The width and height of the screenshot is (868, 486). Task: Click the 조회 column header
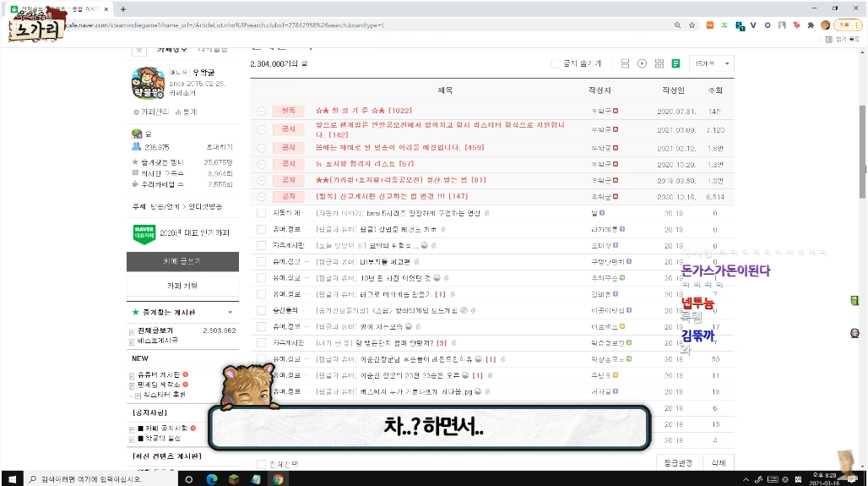coord(715,90)
